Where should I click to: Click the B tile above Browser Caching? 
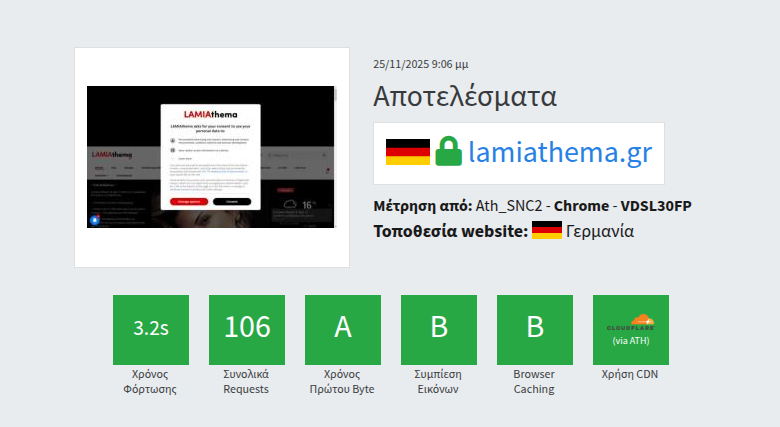(x=535, y=329)
